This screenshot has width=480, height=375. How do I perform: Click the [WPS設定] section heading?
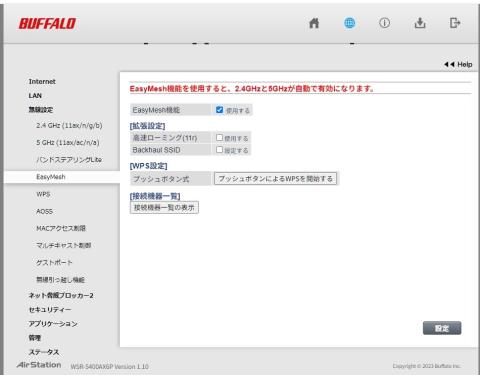point(148,166)
